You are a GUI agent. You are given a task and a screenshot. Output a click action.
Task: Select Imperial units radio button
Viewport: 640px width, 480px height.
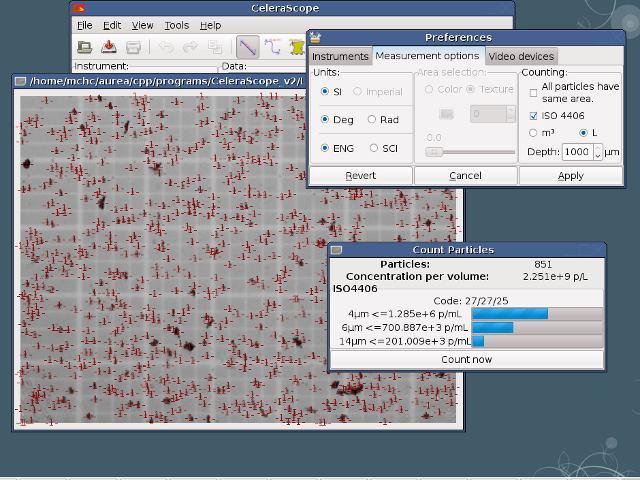coord(357,91)
